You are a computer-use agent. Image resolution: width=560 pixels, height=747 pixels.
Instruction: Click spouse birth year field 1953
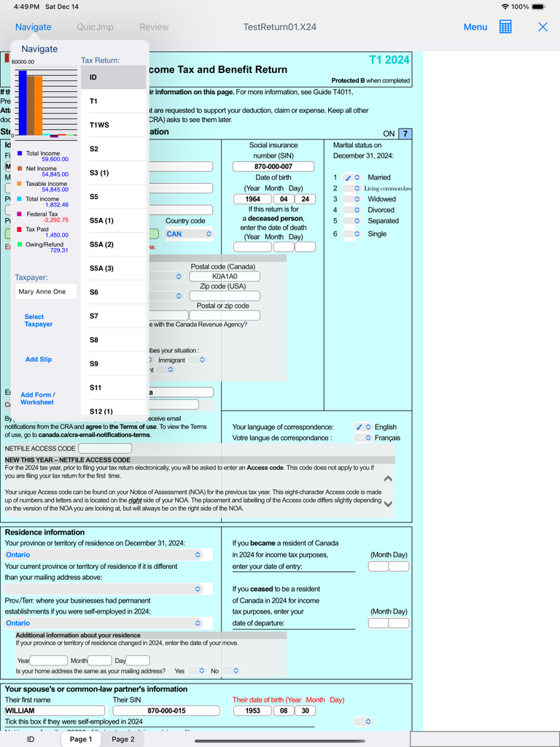pyautogui.click(x=252, y=711)
